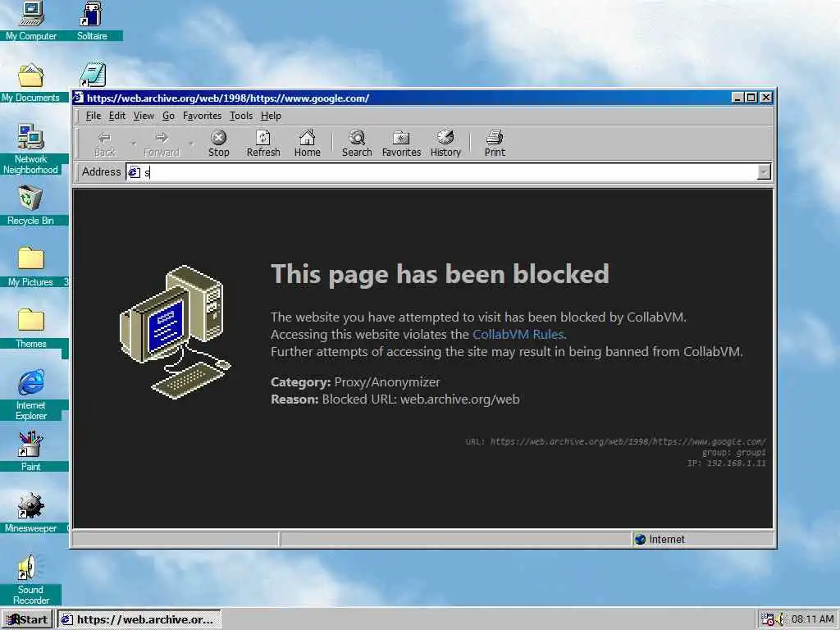Open the Tools menu
This screenshot has height=630, width=840.
(240, 116)
